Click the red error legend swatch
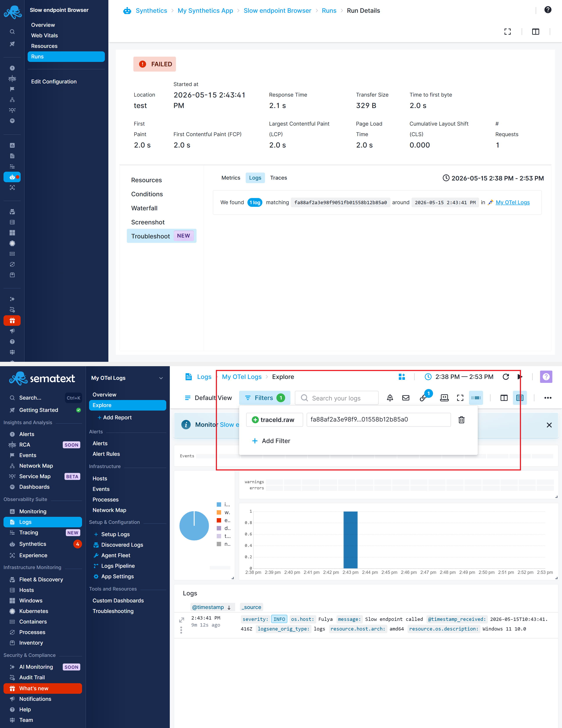 [219, 520]
